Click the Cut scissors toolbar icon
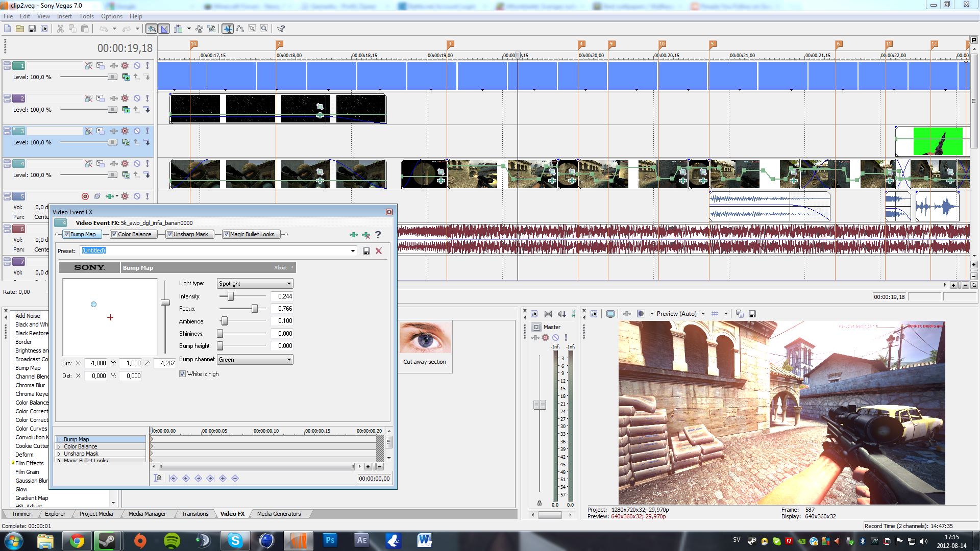980x551 pixels. click(x=60, y=29)
